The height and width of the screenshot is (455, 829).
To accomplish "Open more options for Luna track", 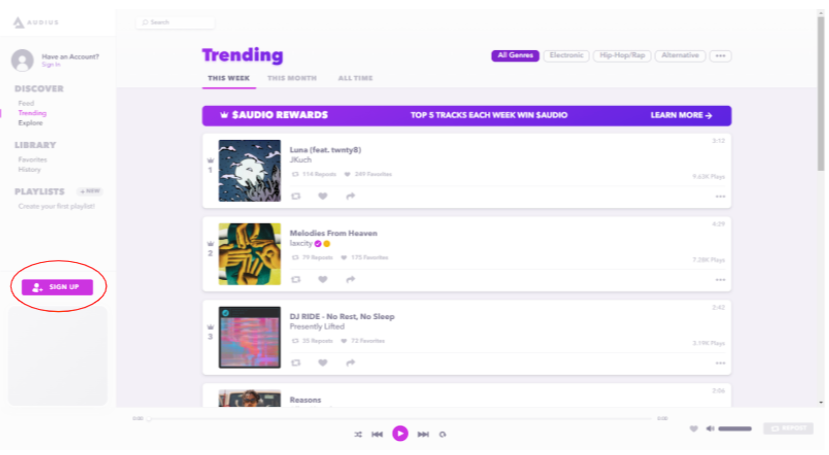I will pyautogui.click(x=720, y=197).
